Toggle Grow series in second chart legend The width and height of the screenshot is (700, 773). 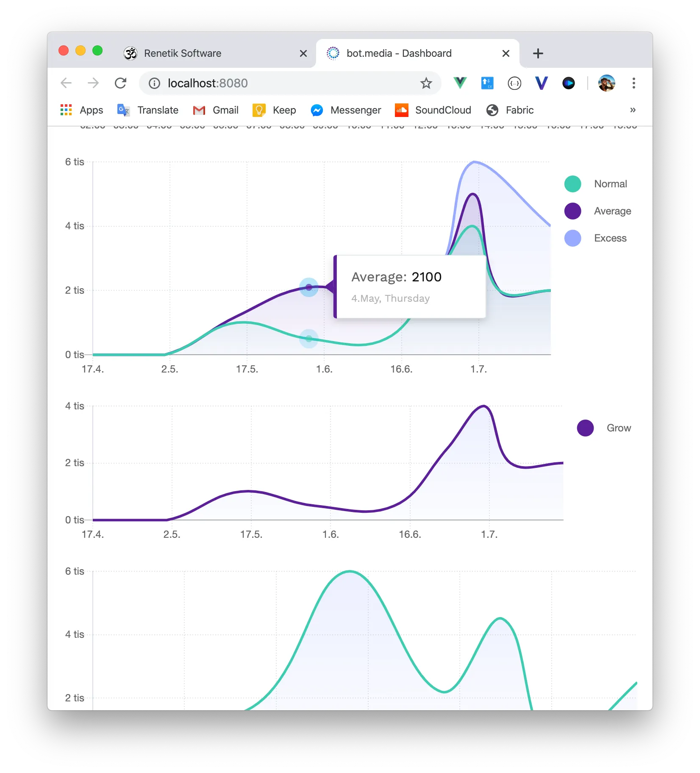coord(604,428)
